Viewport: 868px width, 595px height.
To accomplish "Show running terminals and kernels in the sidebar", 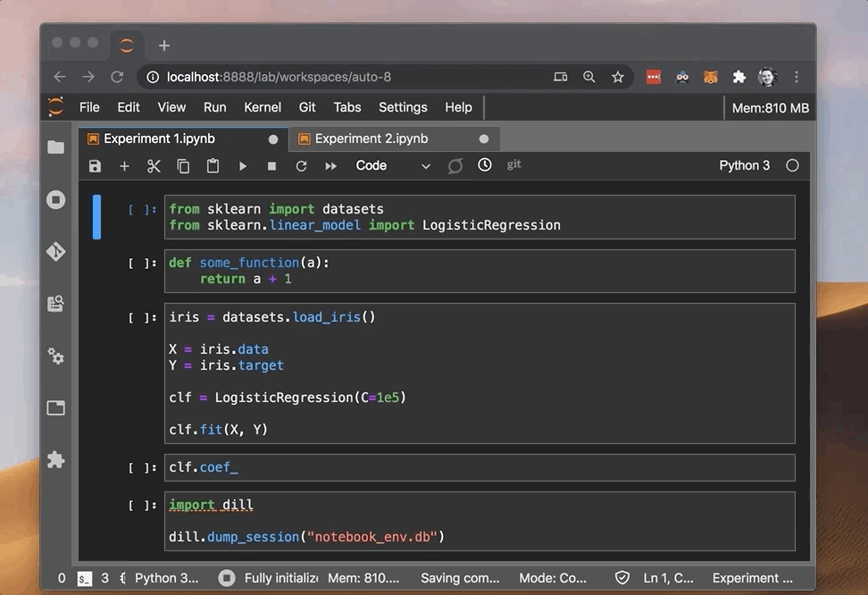I will [55, 200].
